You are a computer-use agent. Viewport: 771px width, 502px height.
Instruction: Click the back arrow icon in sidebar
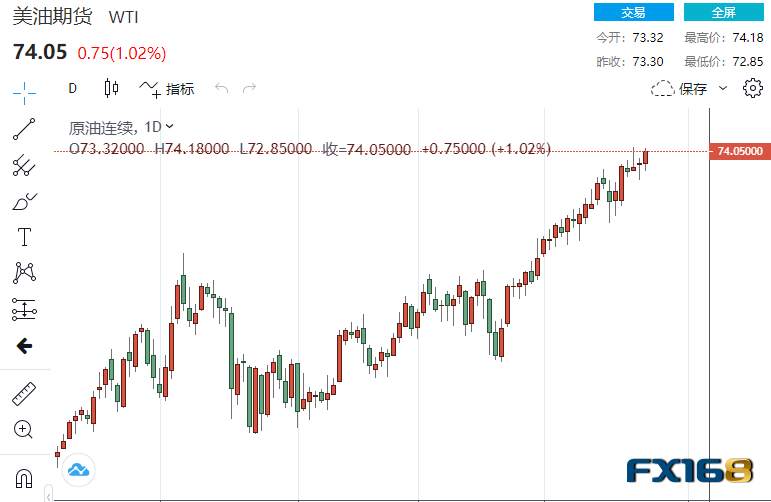(24, 346)
